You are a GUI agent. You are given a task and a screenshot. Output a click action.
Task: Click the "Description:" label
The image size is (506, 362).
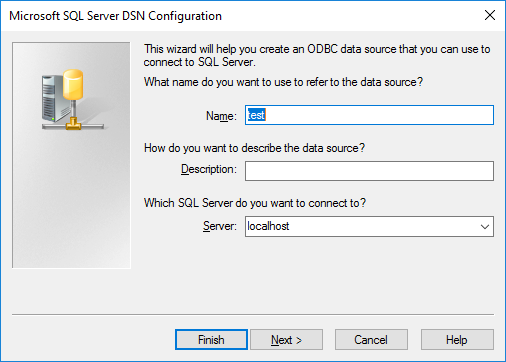point(209,169)
